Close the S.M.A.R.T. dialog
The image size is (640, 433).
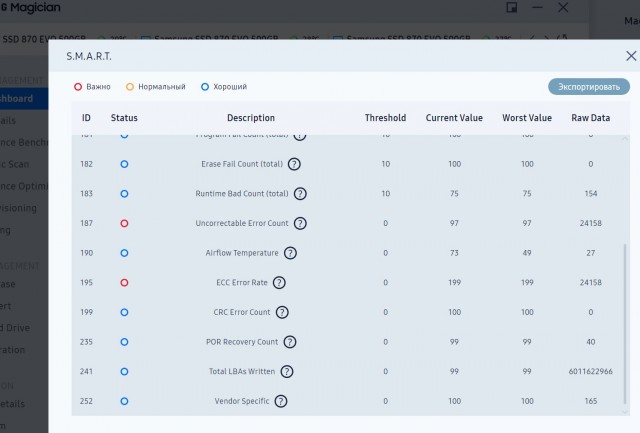click(x=631, y=56)
